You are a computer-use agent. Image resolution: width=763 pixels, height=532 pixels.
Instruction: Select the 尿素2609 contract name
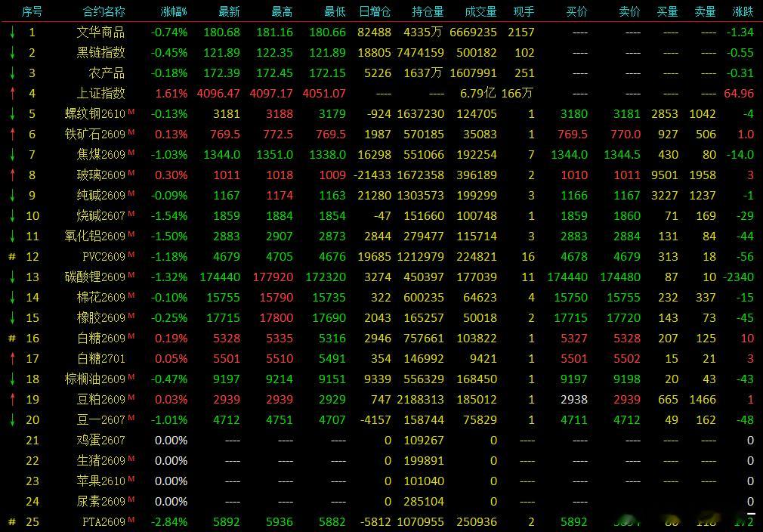pyautogui.click(x=100, y=502)
